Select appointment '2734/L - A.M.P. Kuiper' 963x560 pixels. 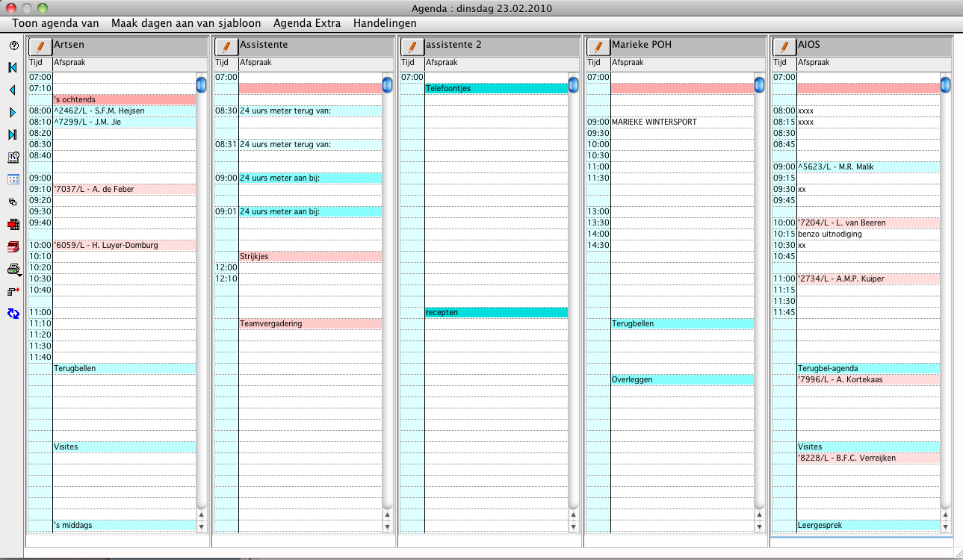[868, 279]
